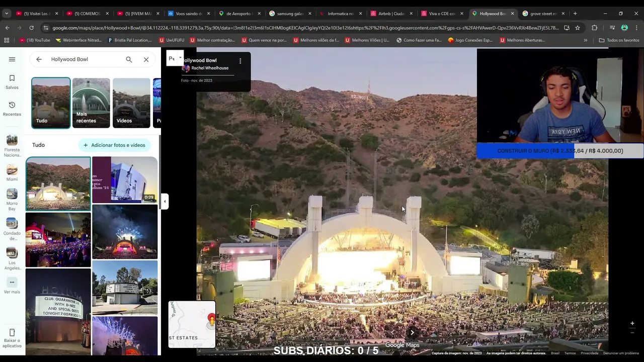
Task: Open the 0:29 video thumbnail
Action: [125, 179]
